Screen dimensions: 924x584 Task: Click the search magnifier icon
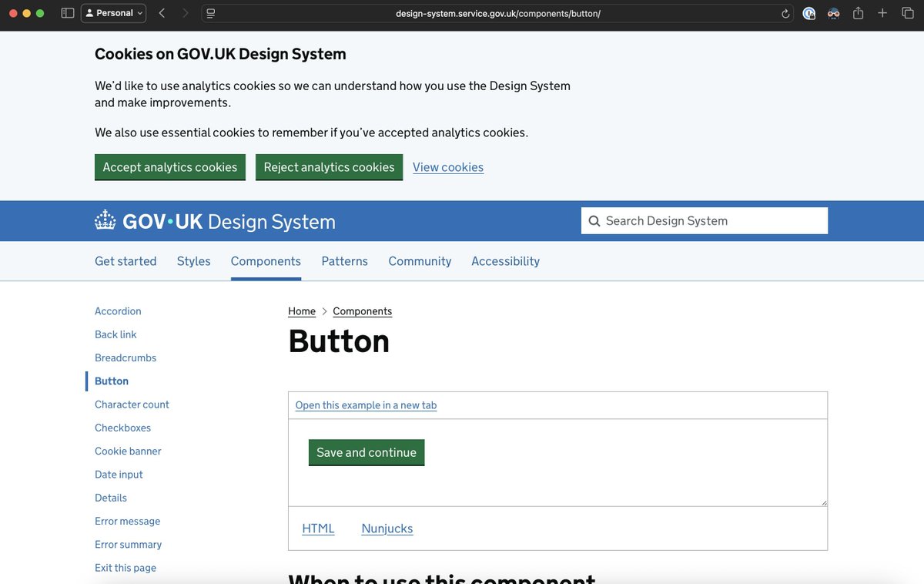pyautogui.click(x=594, y=221)
